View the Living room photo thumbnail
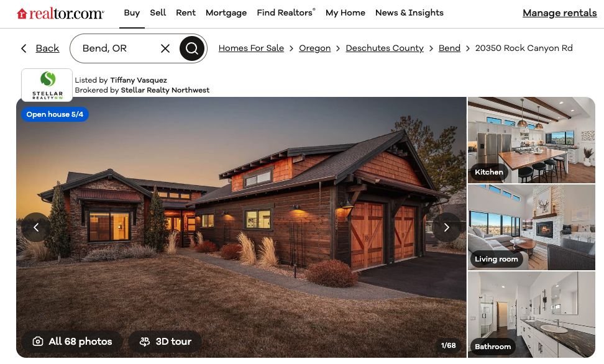Screen dimensions: 604x364 point(531,227)
